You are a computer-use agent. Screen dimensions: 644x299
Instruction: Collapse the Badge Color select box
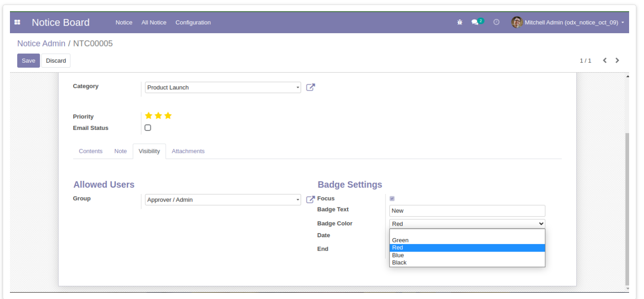pyautogui.click(x=467, y=224)
